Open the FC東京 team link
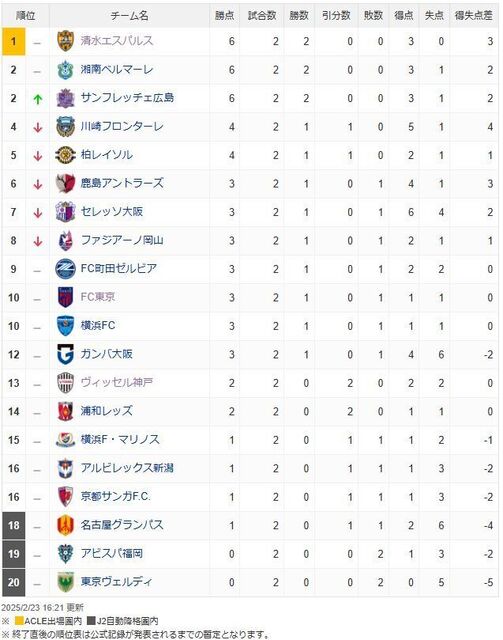The image size is (503, 640). pos(98,297)
